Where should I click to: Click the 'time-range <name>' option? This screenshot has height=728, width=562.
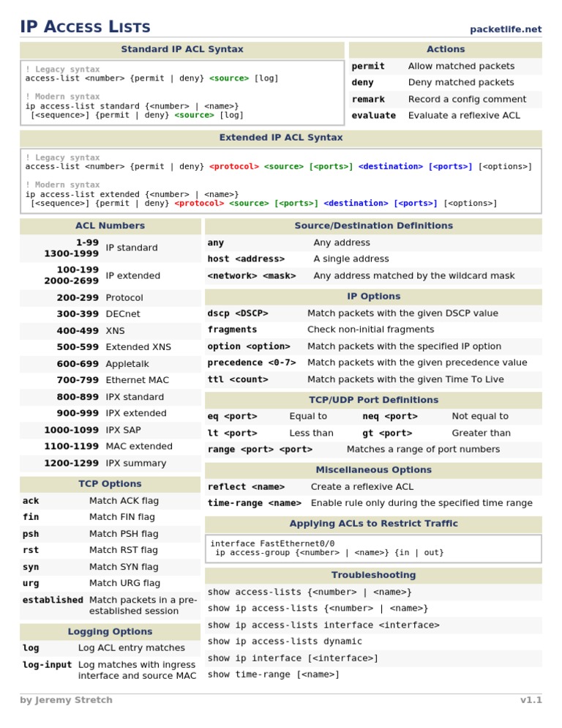pyautogui.click(x=255, y=503)
